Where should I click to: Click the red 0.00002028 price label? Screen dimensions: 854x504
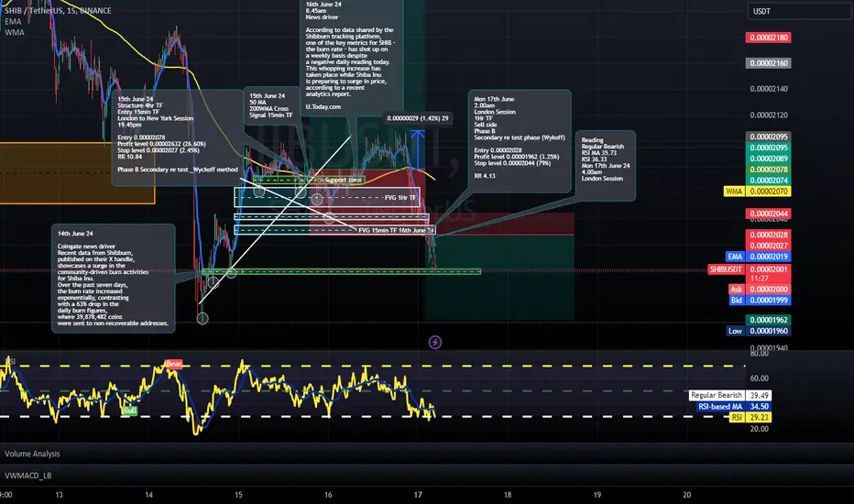[x=768, y=235]
